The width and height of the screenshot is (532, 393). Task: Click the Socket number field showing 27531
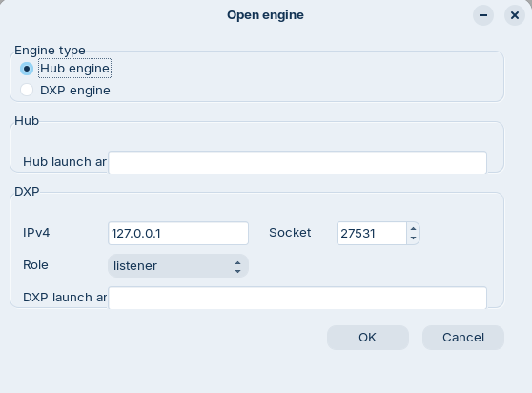[372, 233]
